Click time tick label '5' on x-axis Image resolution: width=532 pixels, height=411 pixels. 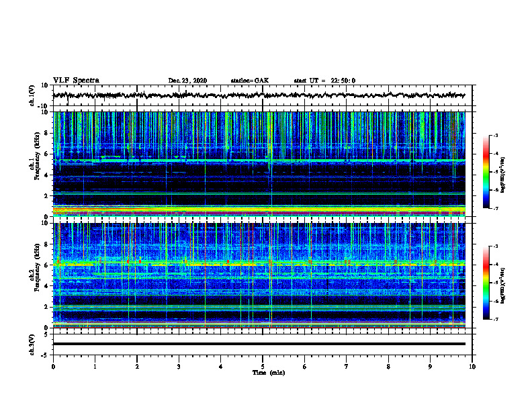click(263, 367)
